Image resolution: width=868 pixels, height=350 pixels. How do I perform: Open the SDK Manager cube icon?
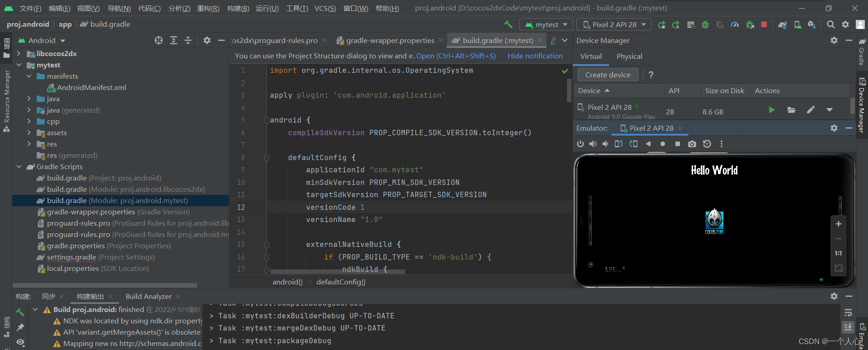(812, 24)
